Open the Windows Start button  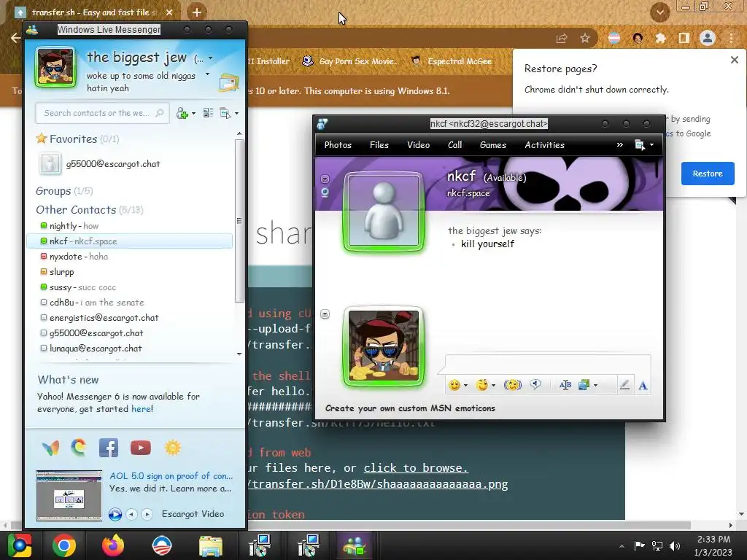click(x=20, y=545)
